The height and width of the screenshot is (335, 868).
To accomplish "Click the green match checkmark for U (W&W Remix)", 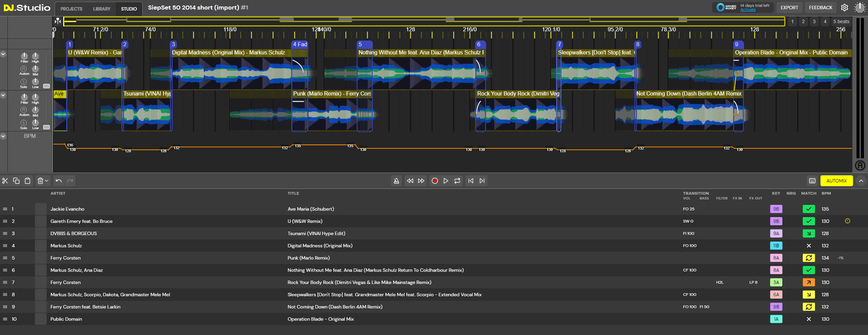I will click(808, 221).
